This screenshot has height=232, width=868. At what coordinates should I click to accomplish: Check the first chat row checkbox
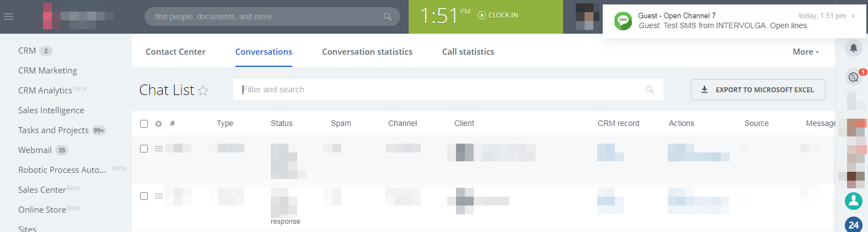click(x=144, y=149)
